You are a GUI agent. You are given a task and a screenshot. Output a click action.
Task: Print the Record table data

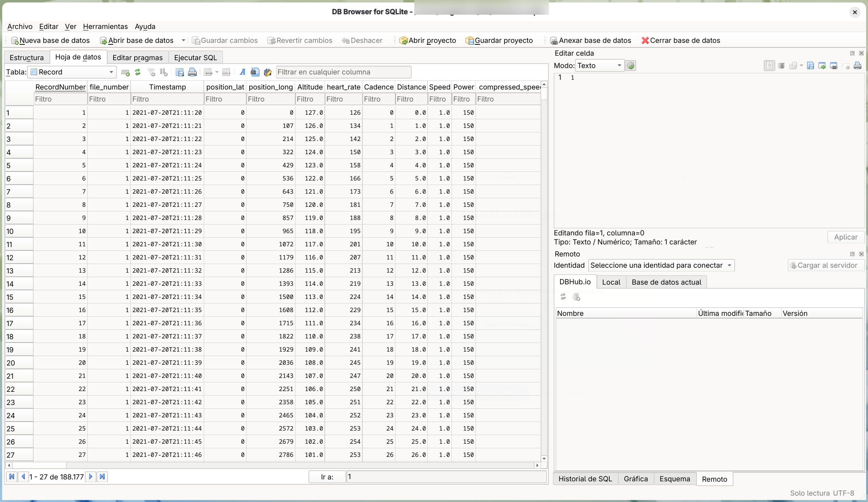point(192,72)
